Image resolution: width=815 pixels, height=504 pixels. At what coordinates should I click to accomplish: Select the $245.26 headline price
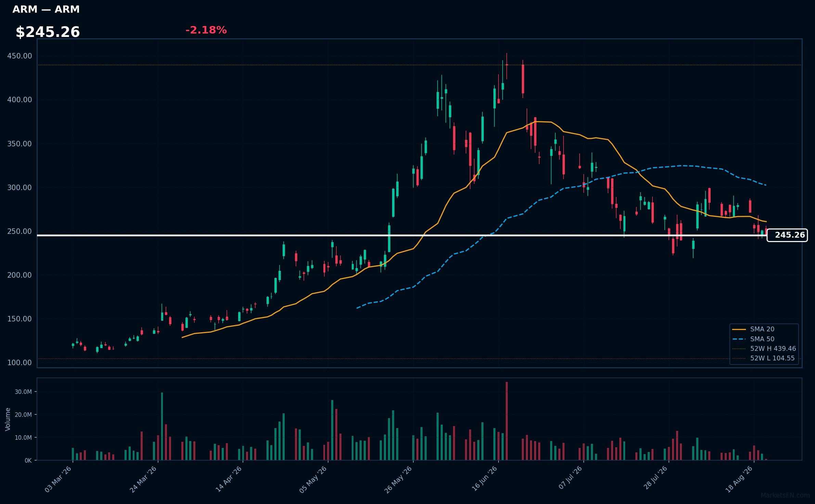pos(48,32)
